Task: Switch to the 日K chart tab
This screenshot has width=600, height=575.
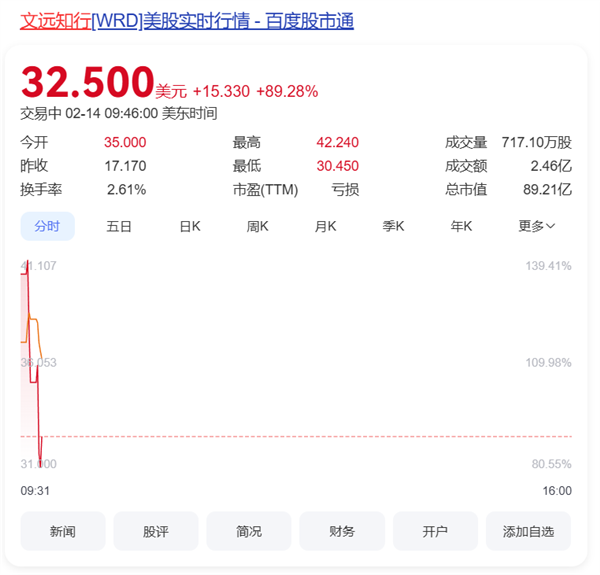Action: (x=190, y=226)
